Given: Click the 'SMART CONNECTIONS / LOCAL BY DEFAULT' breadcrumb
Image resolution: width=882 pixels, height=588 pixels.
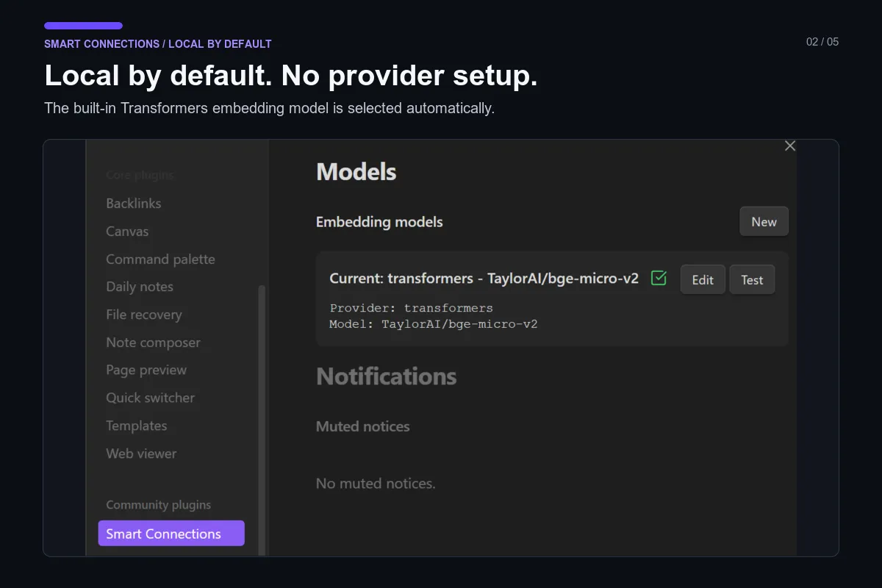Looking at the screenshot, I should [158, 44].
